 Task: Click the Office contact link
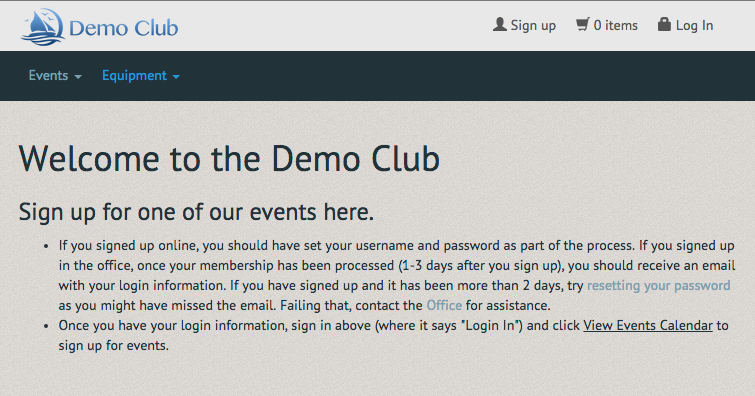coord(444,305)
